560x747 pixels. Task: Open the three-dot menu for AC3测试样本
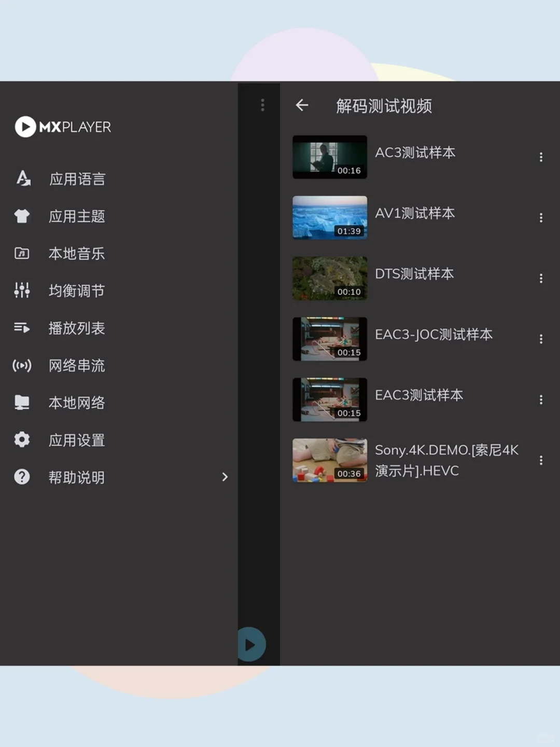pos(541,157)
